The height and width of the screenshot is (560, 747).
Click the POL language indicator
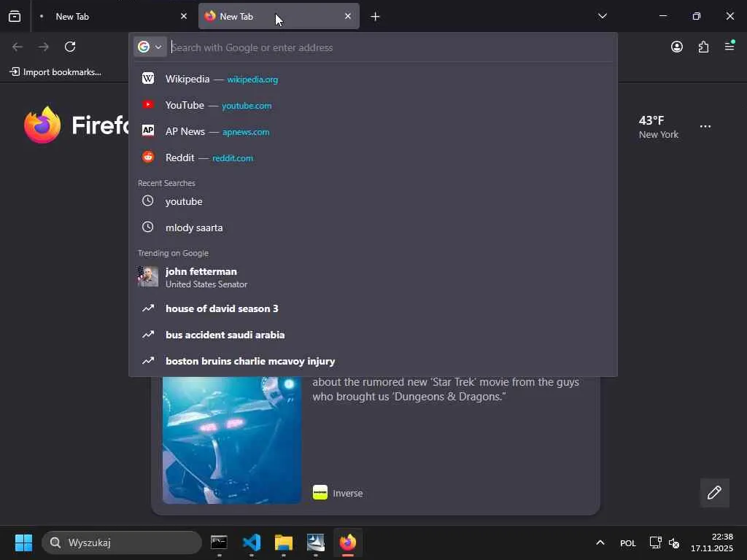628,542
